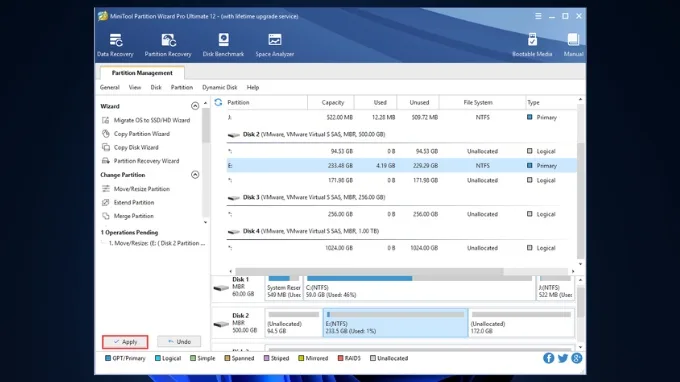The width and height of the screenshot is (680, 382).
Task: Click the Facebook icon
Action: pos(549,358)
